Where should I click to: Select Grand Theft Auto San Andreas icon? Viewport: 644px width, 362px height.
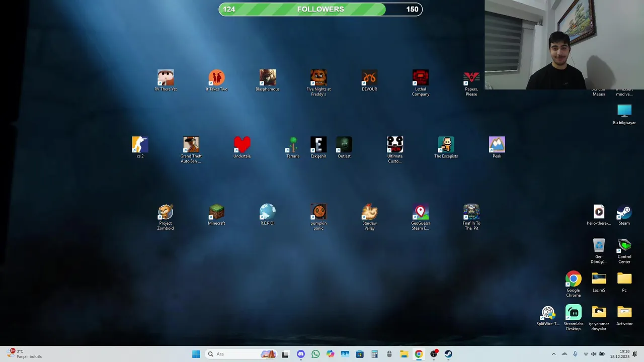(191, 150)
